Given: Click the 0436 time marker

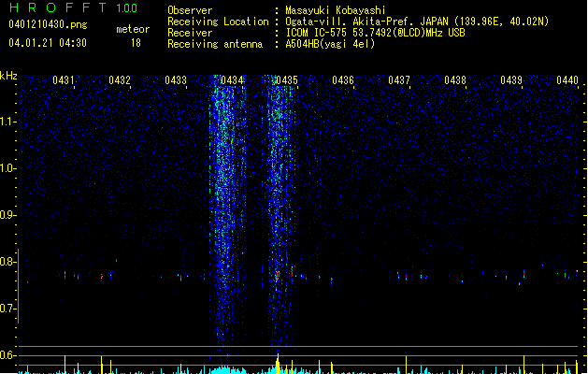Looking at the screenshot, I should [x=343, y=80].
